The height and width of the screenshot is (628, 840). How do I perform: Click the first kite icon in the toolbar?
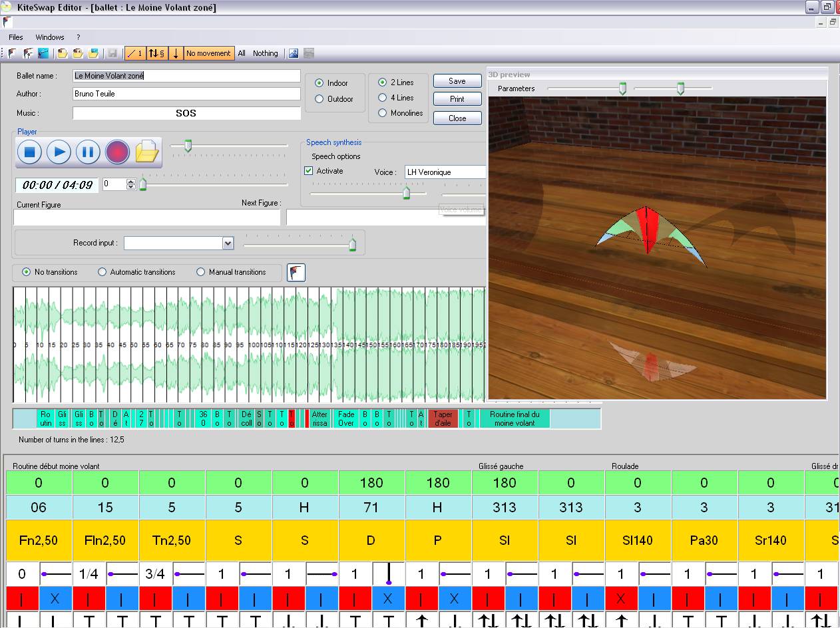pos(13,53)
